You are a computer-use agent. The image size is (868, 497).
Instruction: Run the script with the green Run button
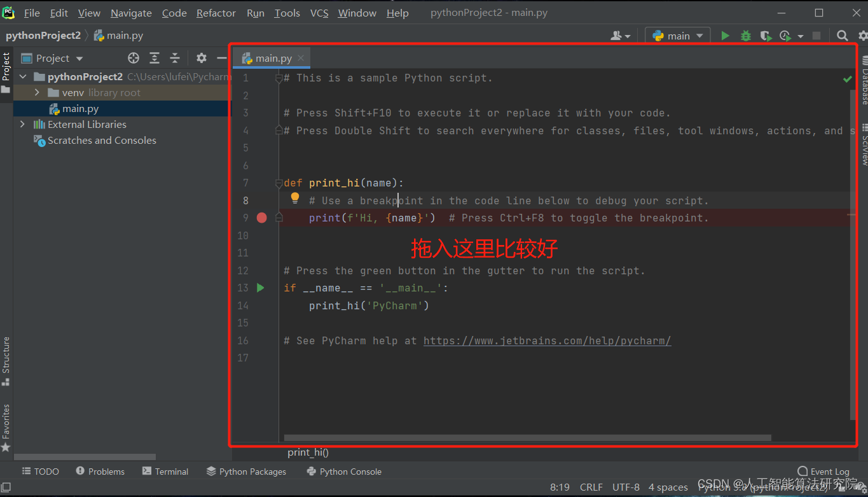(x=725, y=36)
